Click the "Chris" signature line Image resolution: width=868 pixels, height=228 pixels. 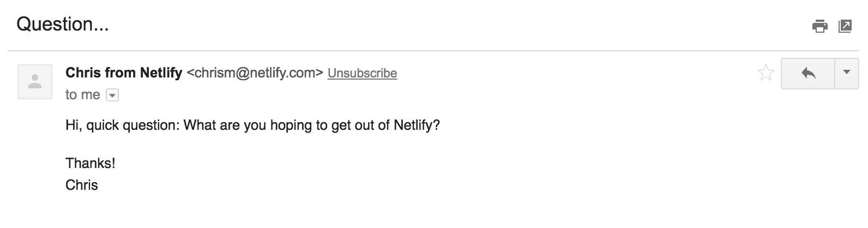click(82, 185)
